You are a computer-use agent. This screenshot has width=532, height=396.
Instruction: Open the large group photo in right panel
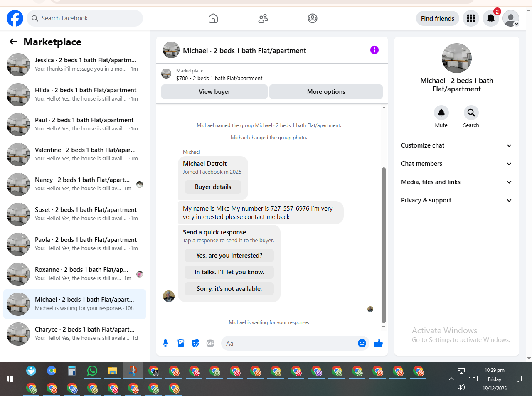point(457,58)
